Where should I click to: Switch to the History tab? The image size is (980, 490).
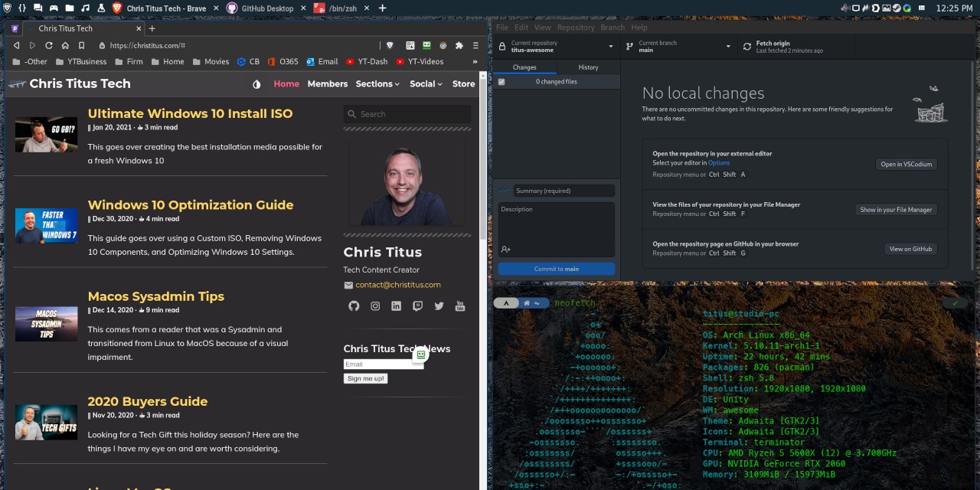pyautogui.click(x=588, y=67)
